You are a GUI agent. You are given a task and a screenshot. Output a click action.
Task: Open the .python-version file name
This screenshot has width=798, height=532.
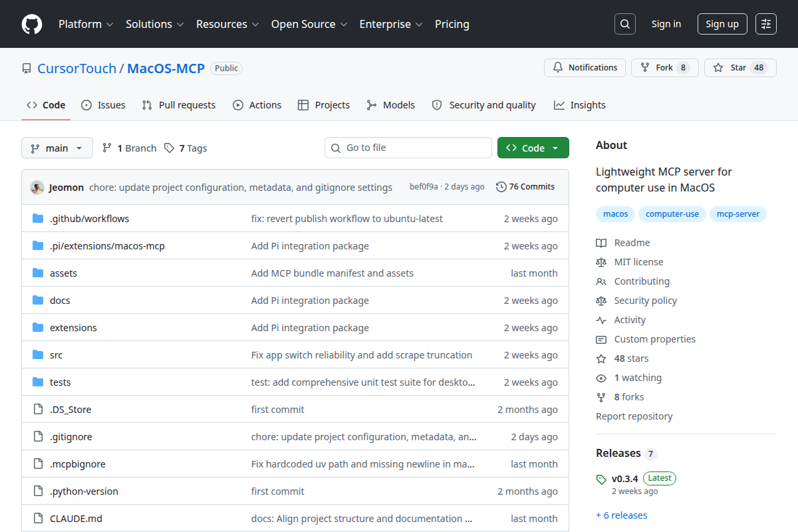[84, 491]
